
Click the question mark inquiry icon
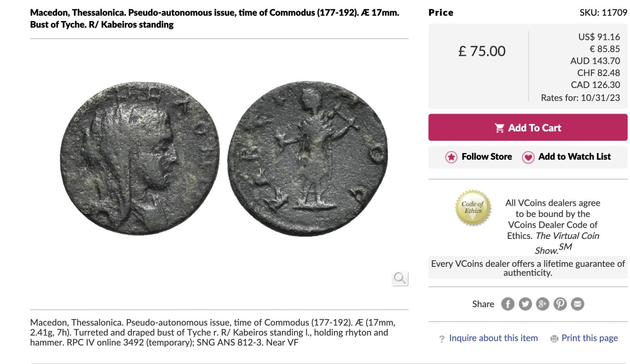point(442,338)
